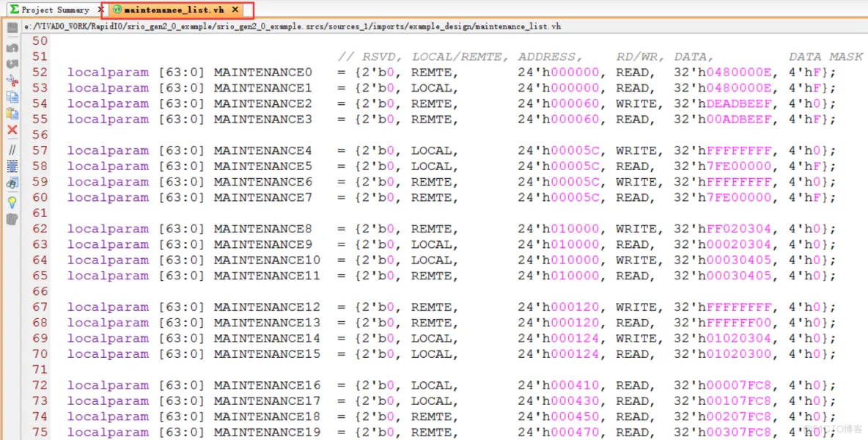Click the MAINTENANCE8 parameter name
The height and width of the screenshot is (440, 868).
coord(263,229)
